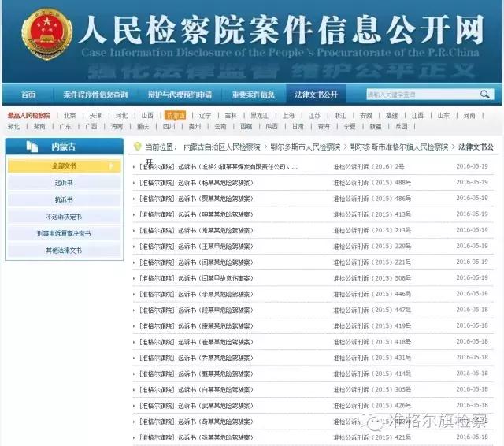The height and width of the screenshot is (446, 504).
Task: Select 广东 region link
Action: click(x=65, y=126)
